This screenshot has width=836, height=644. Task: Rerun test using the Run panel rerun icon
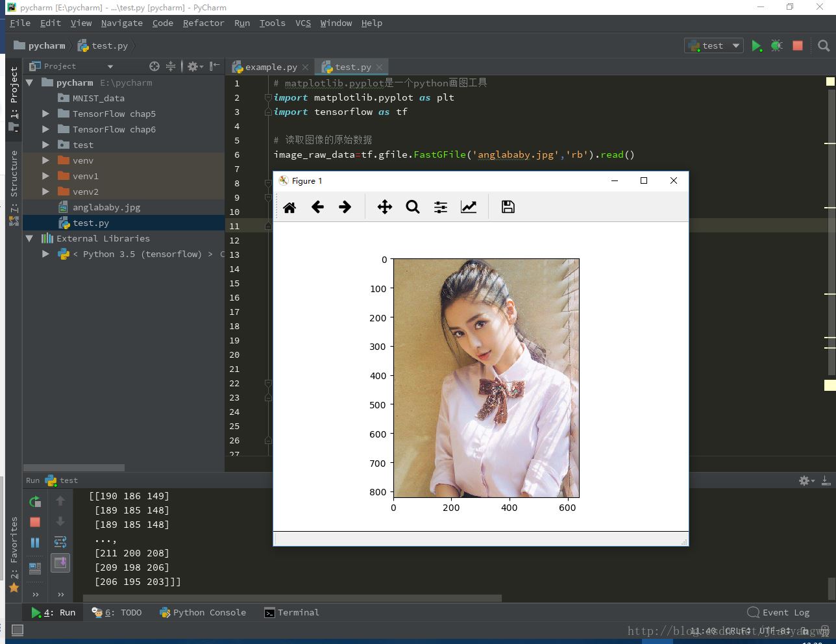[35, 501]
